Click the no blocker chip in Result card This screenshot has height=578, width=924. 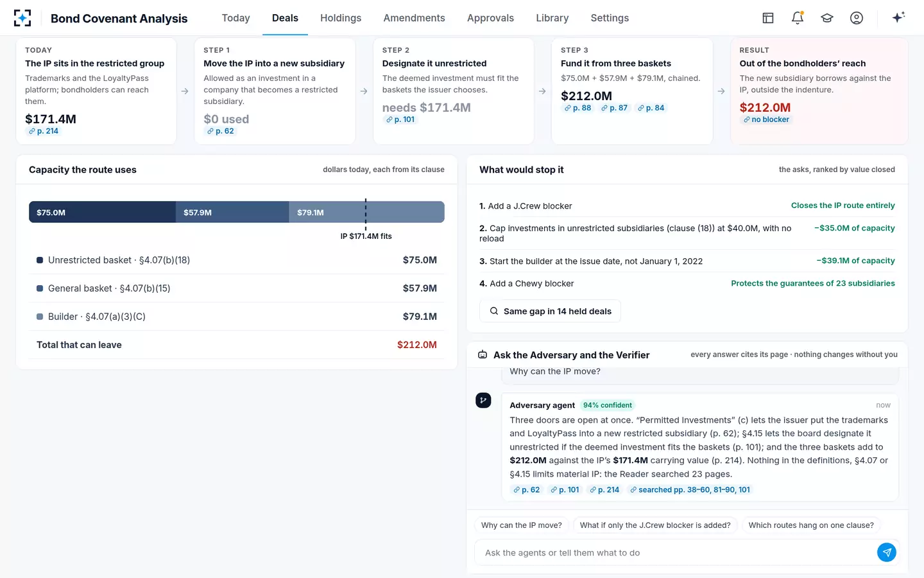tap(766, 119)
